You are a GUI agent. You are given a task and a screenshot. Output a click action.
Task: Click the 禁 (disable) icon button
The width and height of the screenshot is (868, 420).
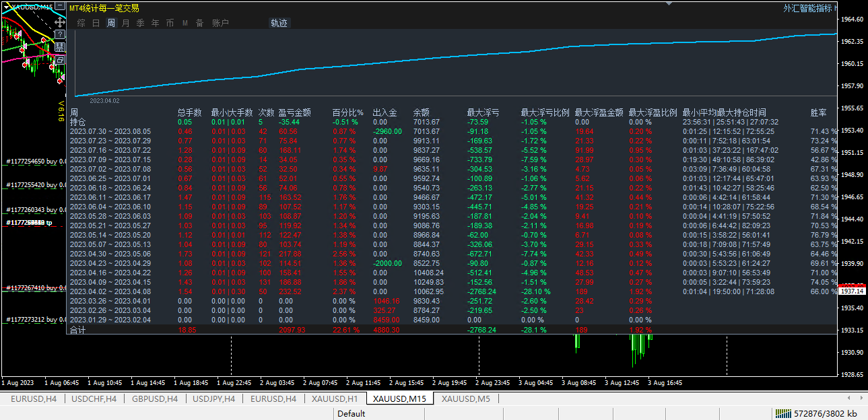pyautogui.click(x=60, y=47)
